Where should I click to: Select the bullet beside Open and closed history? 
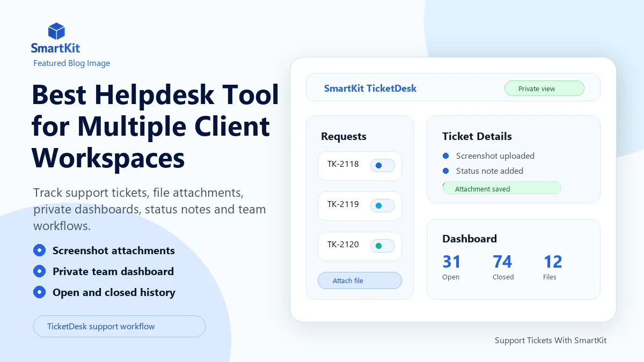click(39, 292)
